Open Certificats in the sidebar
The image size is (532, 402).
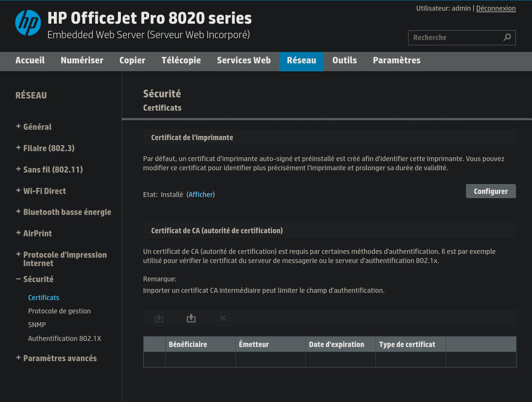coord(44,297)
